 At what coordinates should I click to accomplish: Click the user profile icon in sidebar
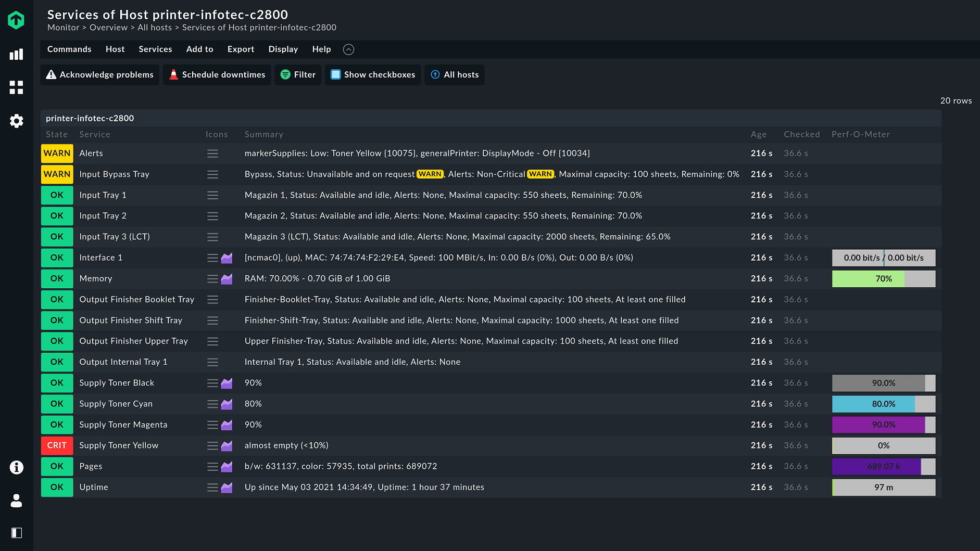pyautogui.click(x=16, y=501)
